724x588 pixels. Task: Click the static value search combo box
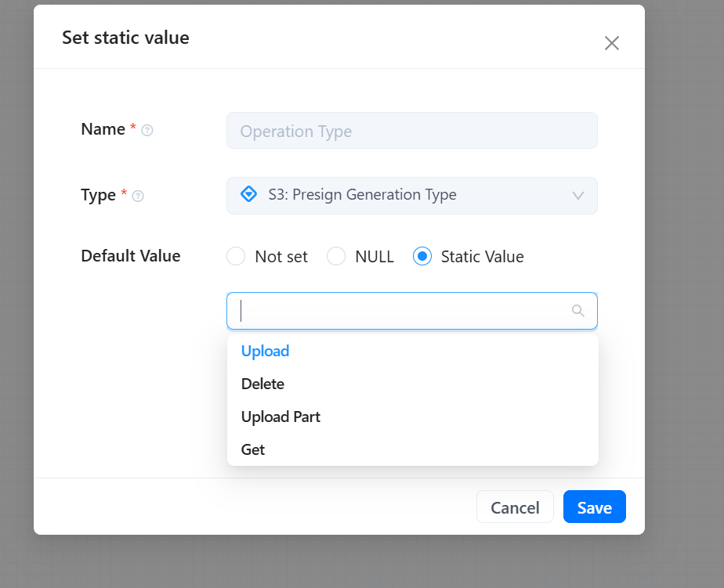pyautogui.click(x=412, y=311)
